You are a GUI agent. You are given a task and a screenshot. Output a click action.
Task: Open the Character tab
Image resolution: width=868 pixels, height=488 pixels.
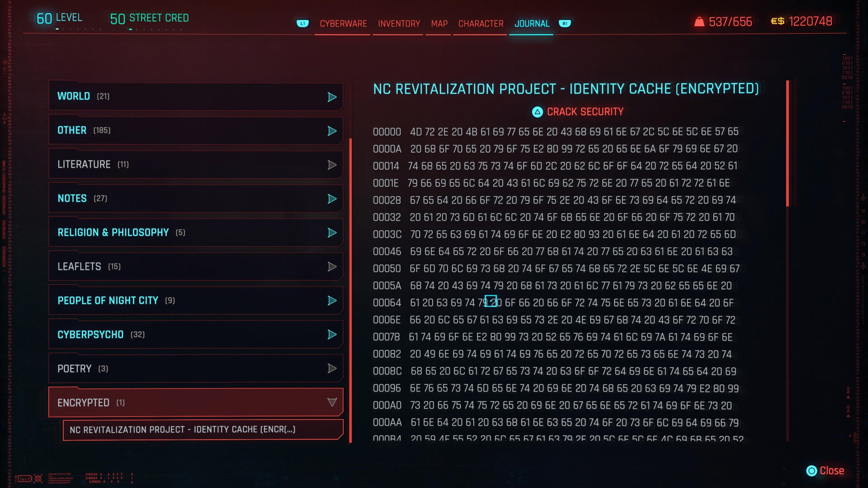481,24
